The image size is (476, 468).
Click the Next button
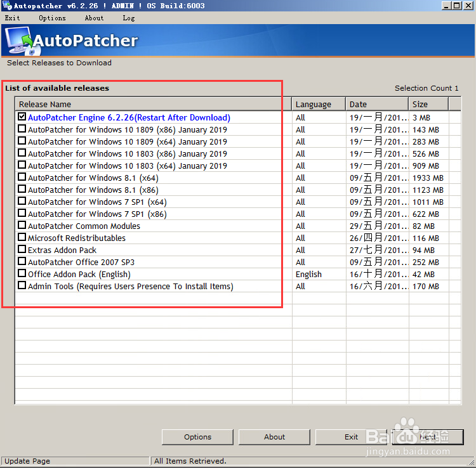[428, 437]
